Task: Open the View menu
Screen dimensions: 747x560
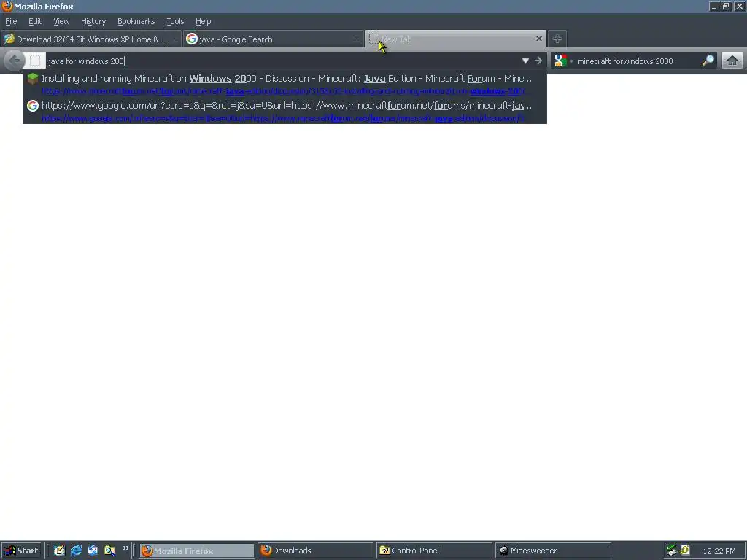Action: (61, 21)
